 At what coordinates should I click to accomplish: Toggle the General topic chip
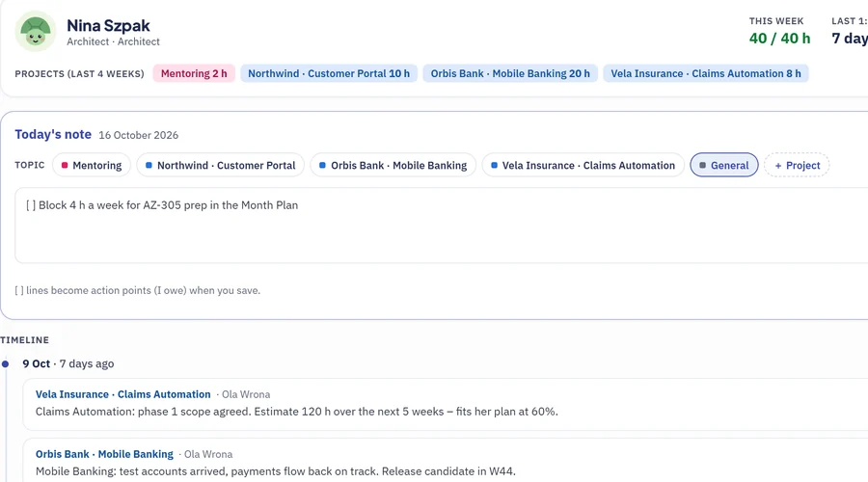coord(724,165)
